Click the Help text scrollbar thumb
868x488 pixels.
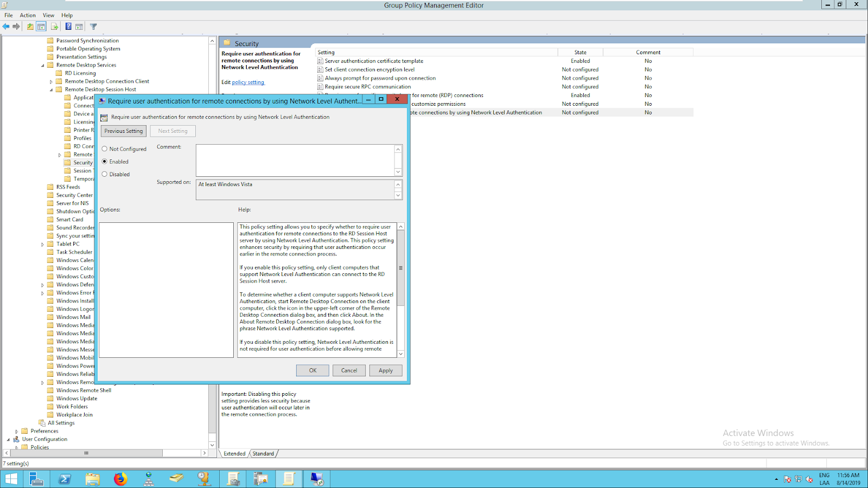tap(401, 268)
